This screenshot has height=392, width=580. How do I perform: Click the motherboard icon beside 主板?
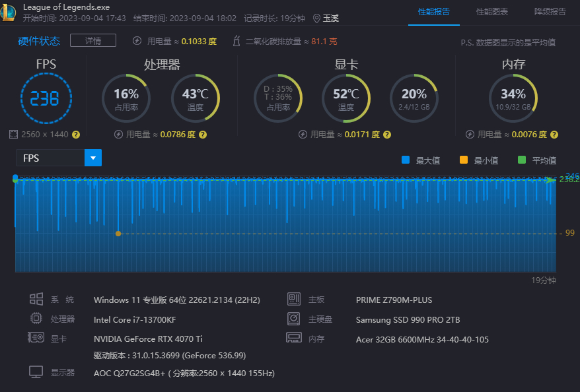[x=294, y=299]
